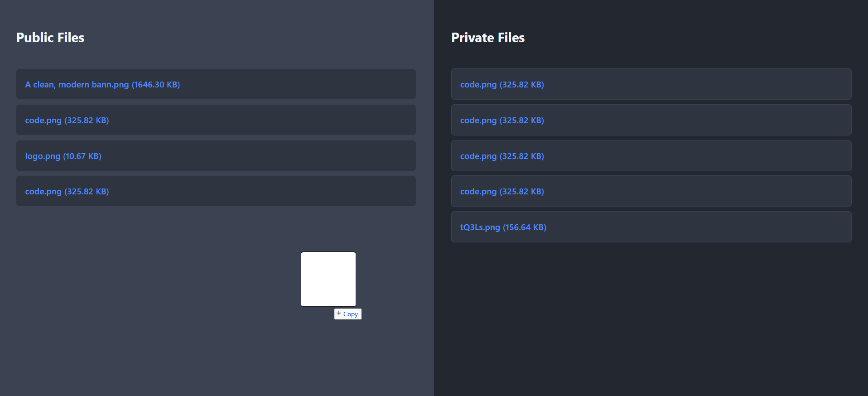
Task: Click the 156.64 KB size label of tQ3Ls.png
Action: [525, 227]
